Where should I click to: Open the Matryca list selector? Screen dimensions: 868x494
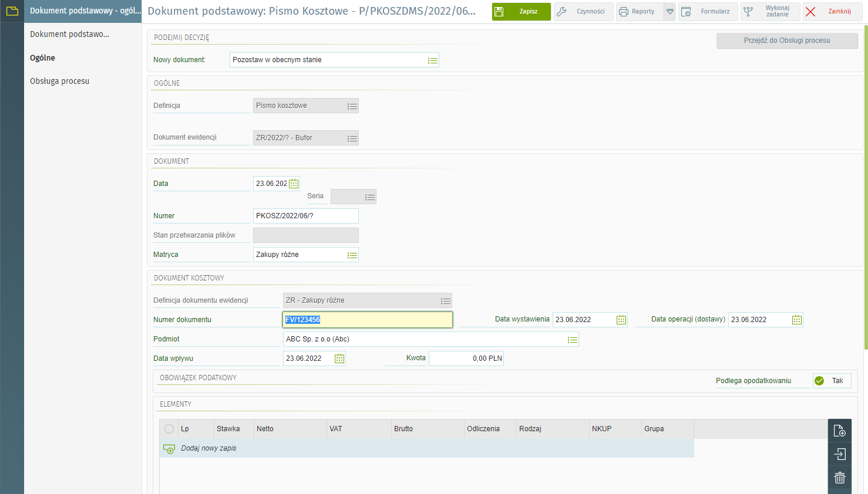(352, 255)
